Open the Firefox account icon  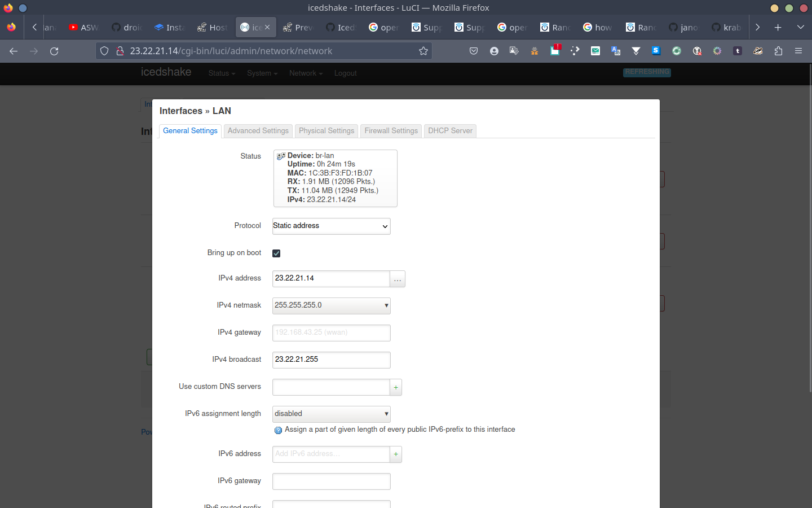494,51
